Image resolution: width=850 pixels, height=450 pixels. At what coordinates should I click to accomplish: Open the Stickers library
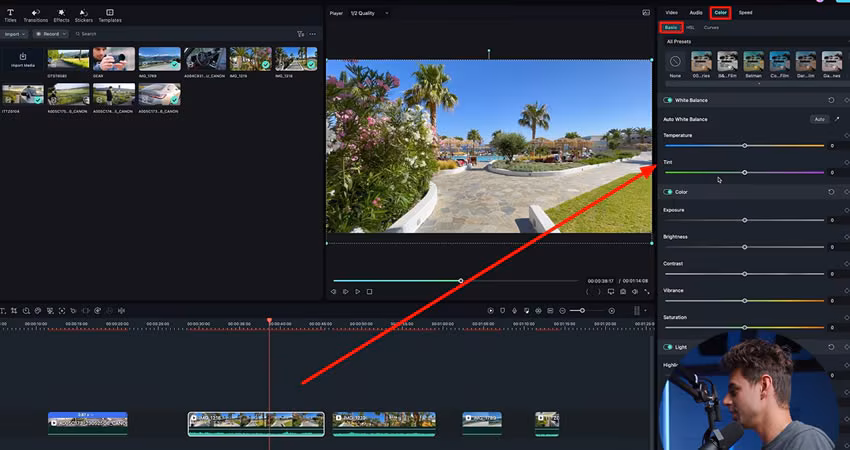point(83,16)
